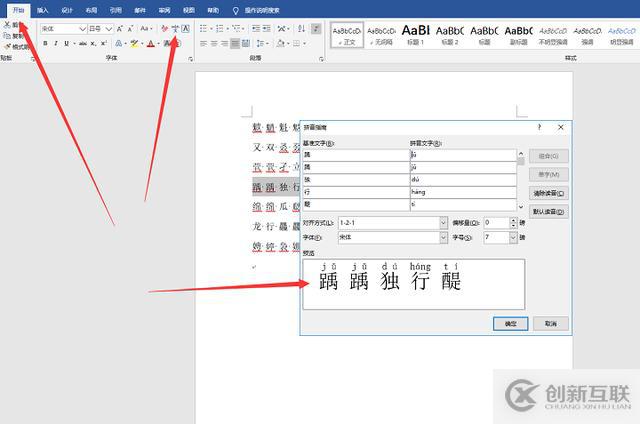Click the help question mark in dialog
Screen dimensions: 640x424
click(539, 127)
